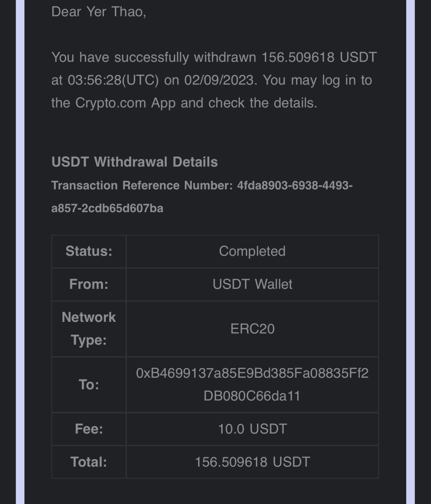
Task: Click the To row label
Action: click(x=89, y=384)
